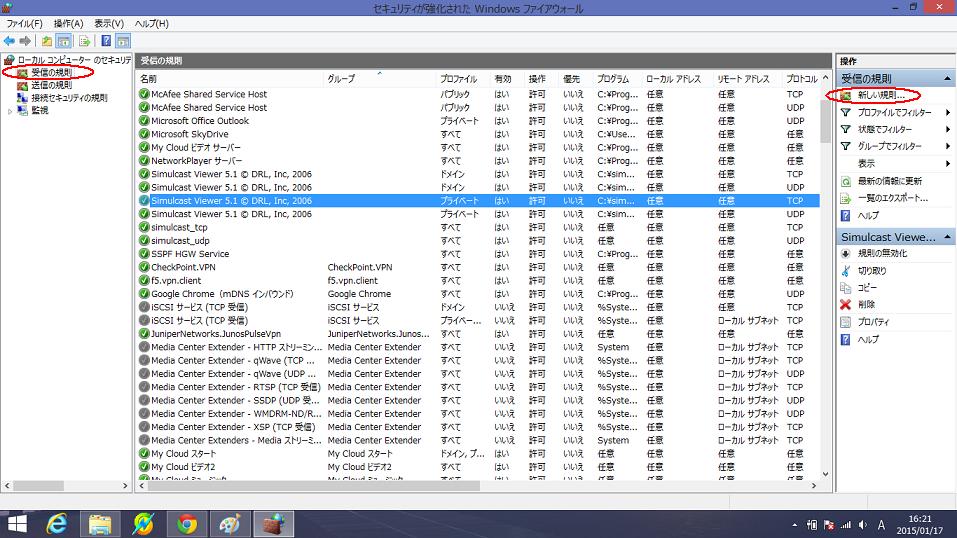The width and height of the screenshot is (957, 538).
Task: Open the ヘルプ(H) menu
Action: pos(151,24)
